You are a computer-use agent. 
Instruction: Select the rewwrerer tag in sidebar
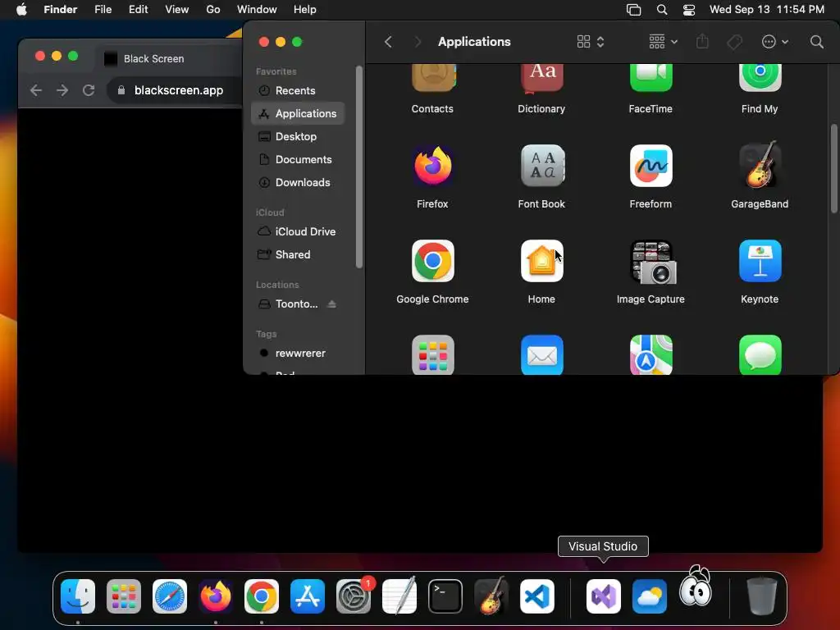pyautogui.click(x=298, y=353)
